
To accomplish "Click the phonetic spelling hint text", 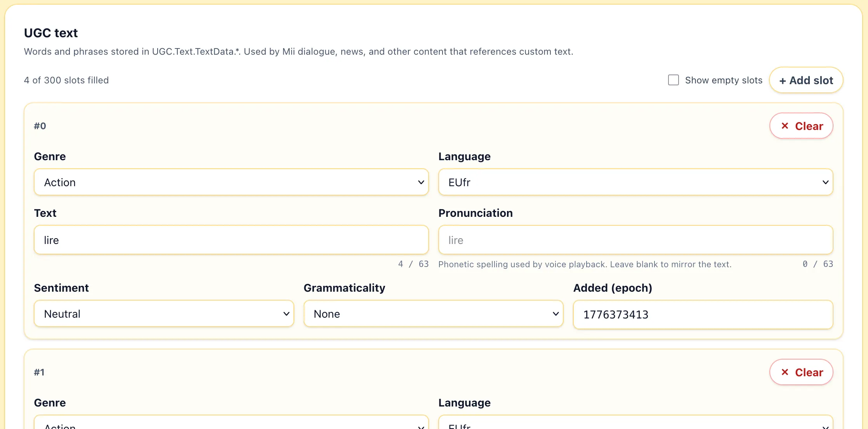I will (x=585, y=265).
